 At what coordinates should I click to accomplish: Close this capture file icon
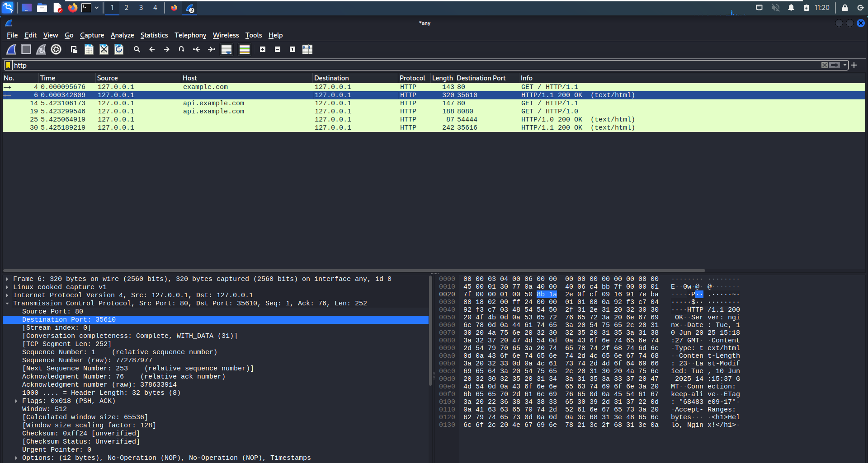[x=104, y=49]
